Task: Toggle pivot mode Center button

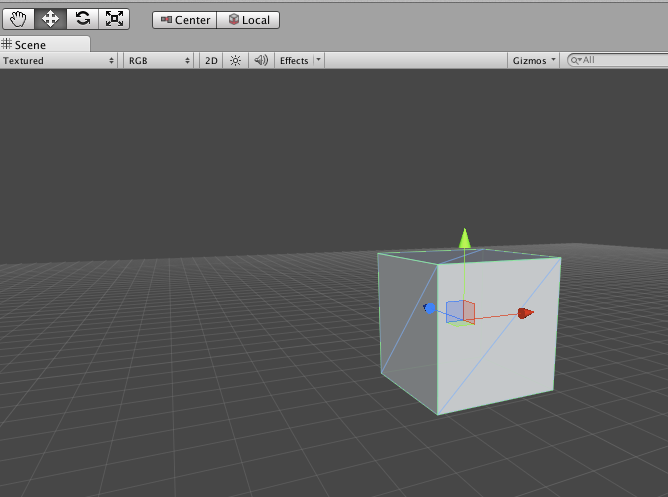Action: (185, 20)
